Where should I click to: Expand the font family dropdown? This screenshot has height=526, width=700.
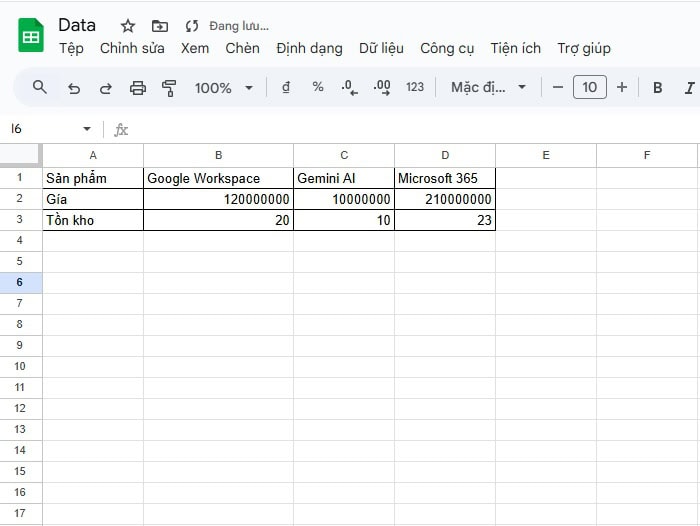click(488, 88)
